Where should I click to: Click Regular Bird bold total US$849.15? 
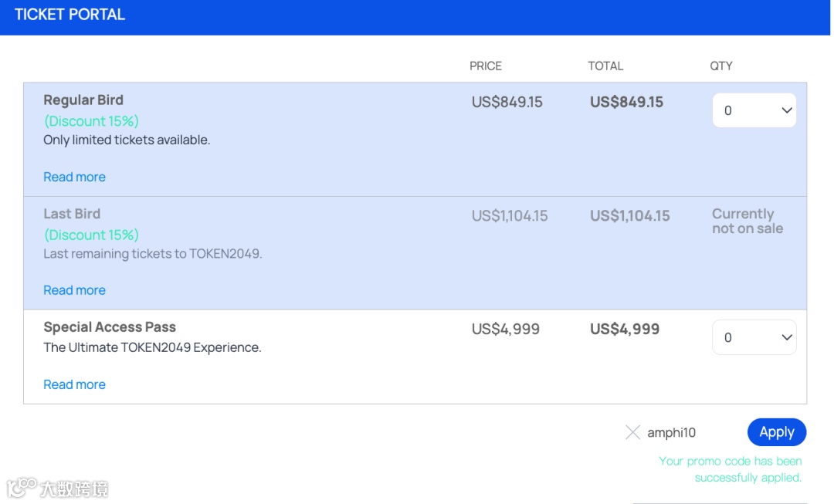(x=626, y=102)
